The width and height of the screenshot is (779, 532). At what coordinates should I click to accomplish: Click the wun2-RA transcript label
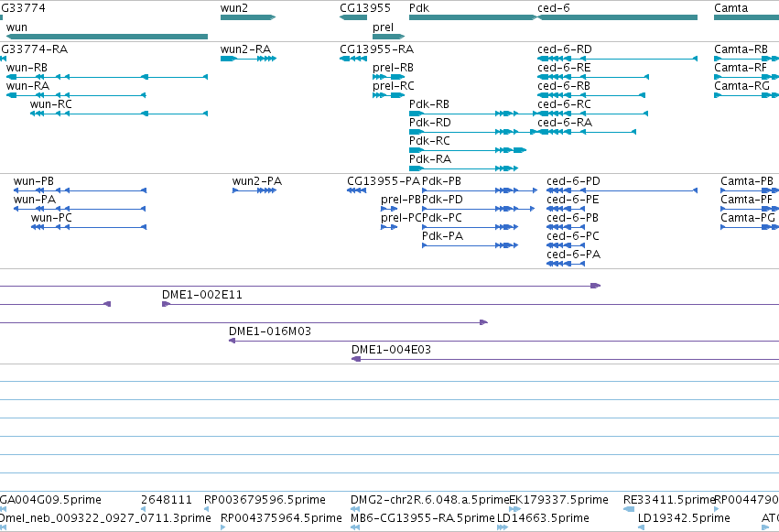point(245,49)
